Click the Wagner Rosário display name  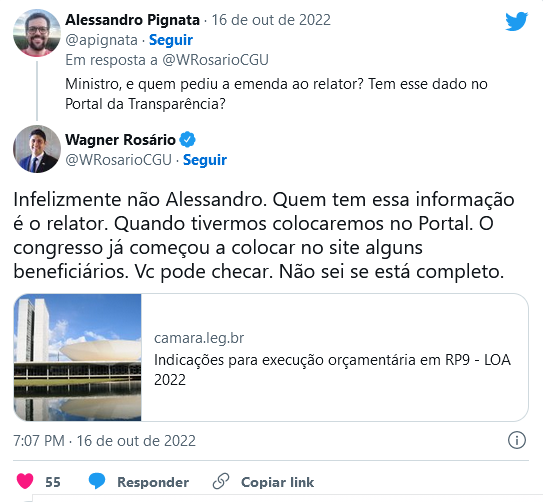click(x=121, y=140)
